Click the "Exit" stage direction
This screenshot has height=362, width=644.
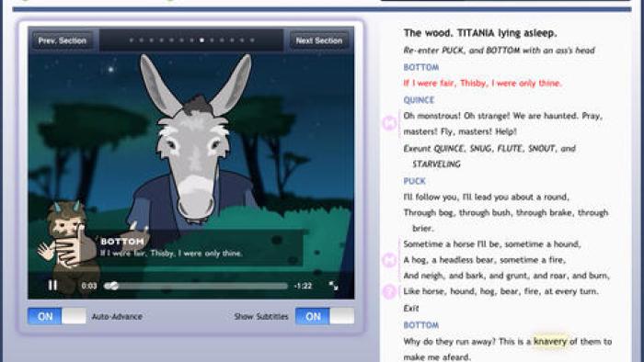(411, 309)
